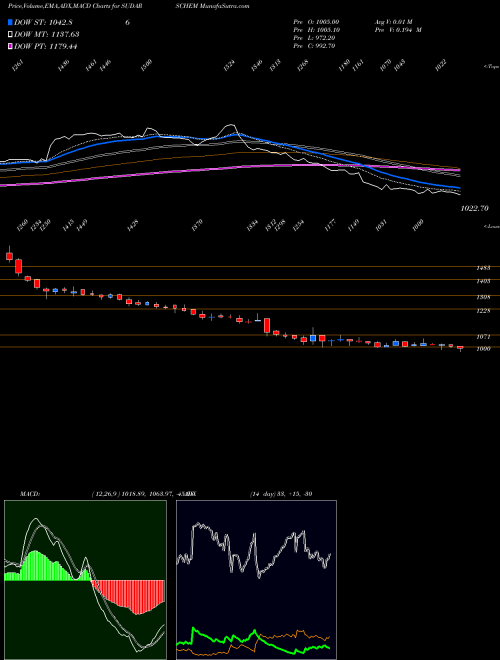Click the '1428' lows price label
The image size is (500, 660).
[133, 224]
